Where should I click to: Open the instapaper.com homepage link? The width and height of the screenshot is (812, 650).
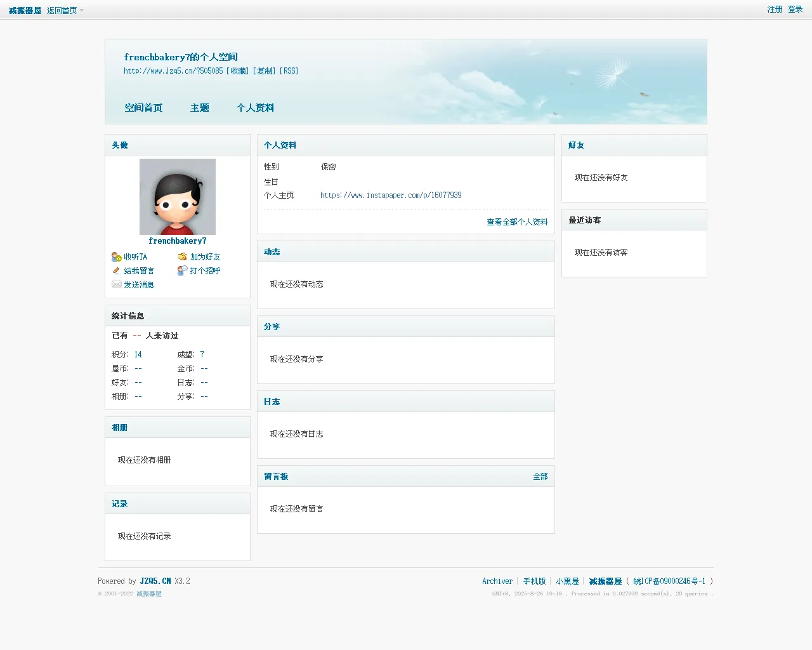391,196
